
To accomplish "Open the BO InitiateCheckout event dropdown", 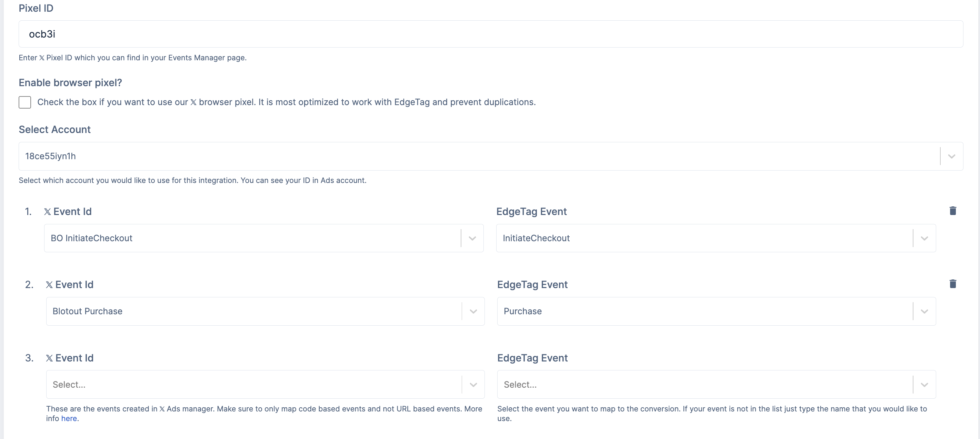I will 252,238.
